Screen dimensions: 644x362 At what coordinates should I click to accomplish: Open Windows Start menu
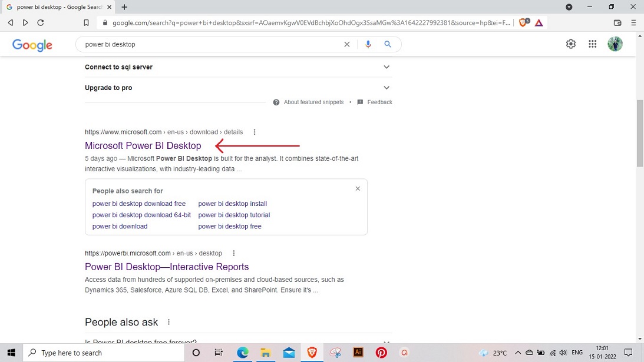click(x=11, y=353)
